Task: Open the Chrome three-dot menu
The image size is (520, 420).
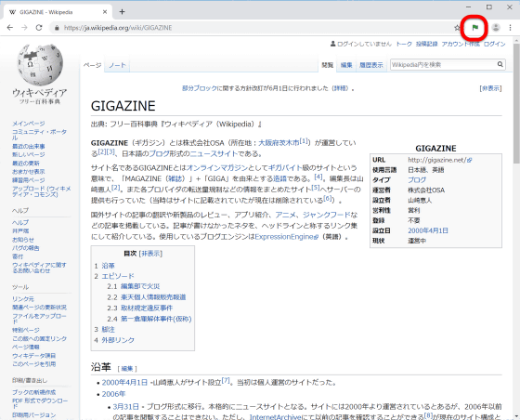Action: (510, 28)
